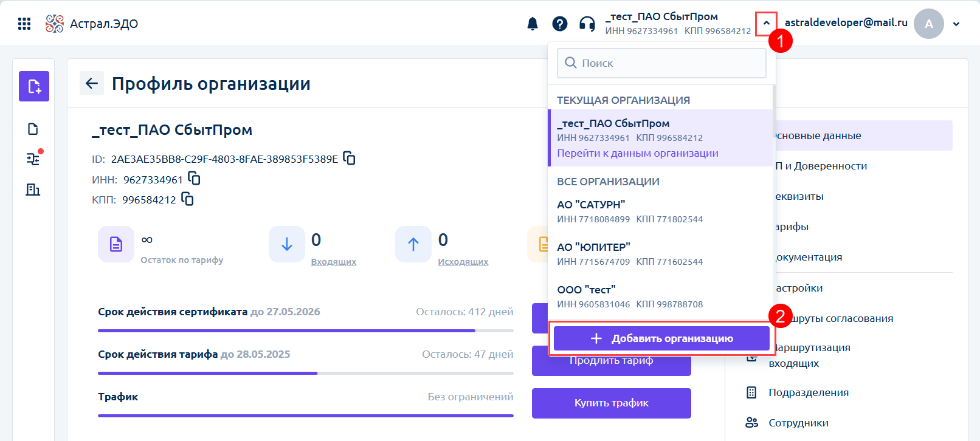Open the help question mark icon
This screenshot has width=980, height=441.
[560, 24]
